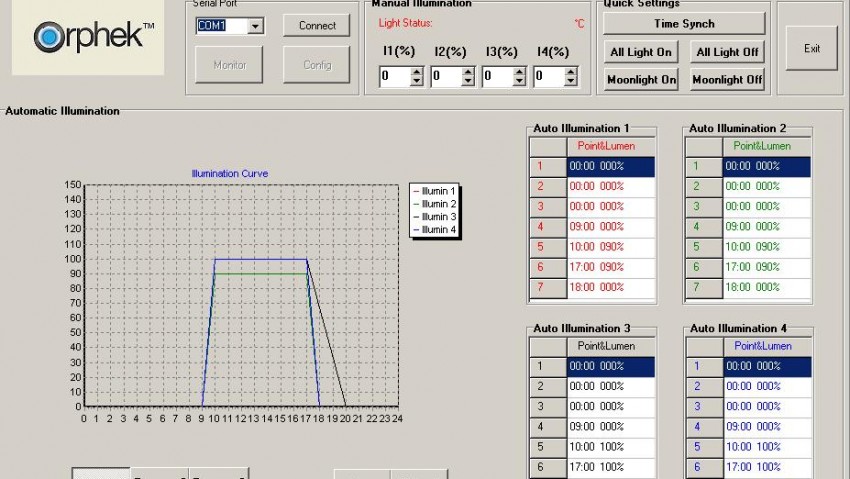Decrease I4(%) with the down arrow
Image resolution: width=850 pixels, height=479 pixels.
click(x=570, y=81)
